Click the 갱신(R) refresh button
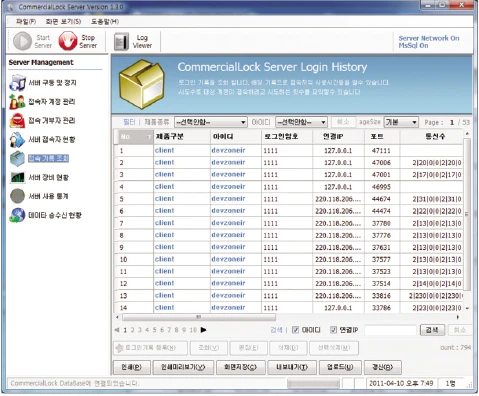479x396 pixels. pos(383,367)
